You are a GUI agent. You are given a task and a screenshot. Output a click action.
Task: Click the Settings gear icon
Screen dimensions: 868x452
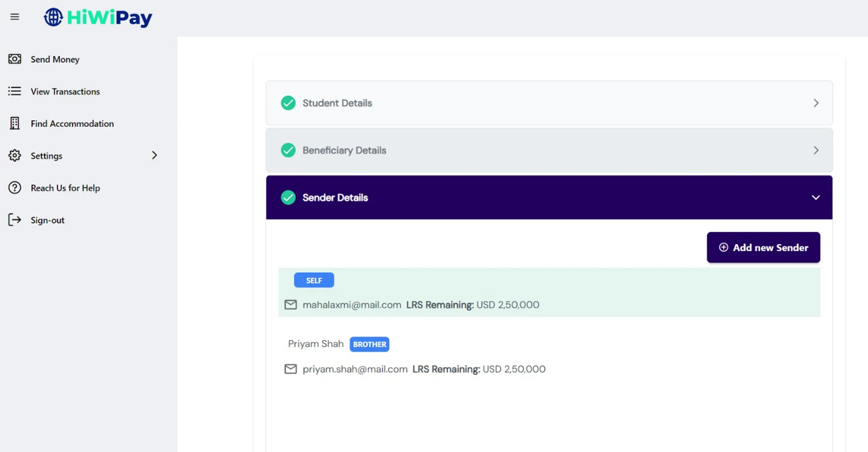point(15,156)
